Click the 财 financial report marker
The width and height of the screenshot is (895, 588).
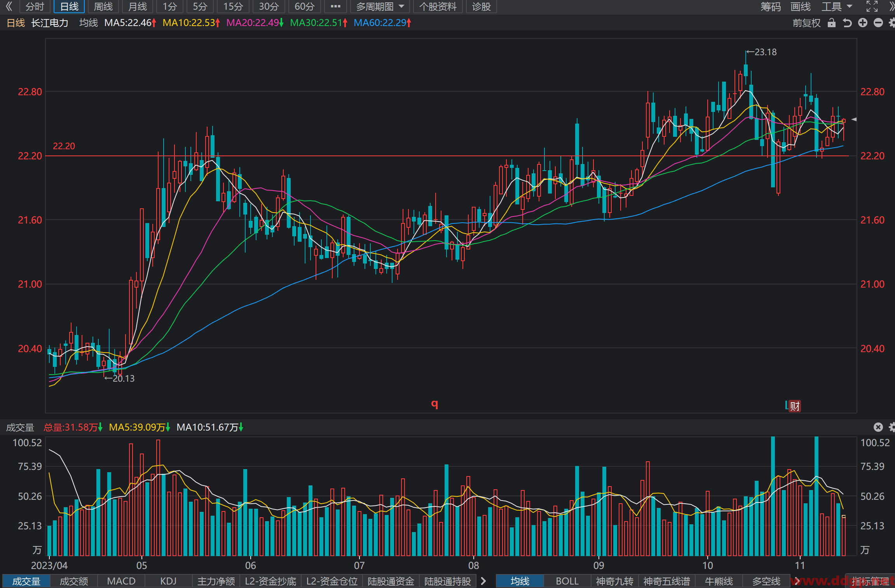[x=795, y=406]
